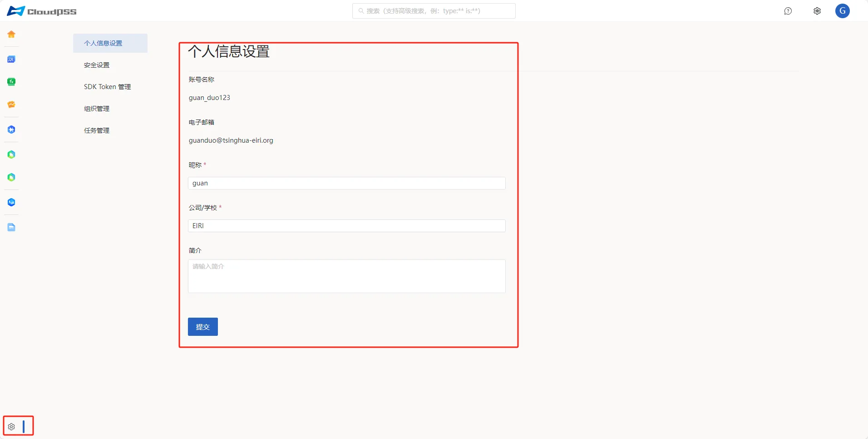Click the 昵称 input containing guan
The width and height of the screenshot is (868, 439).
(347, 183)
